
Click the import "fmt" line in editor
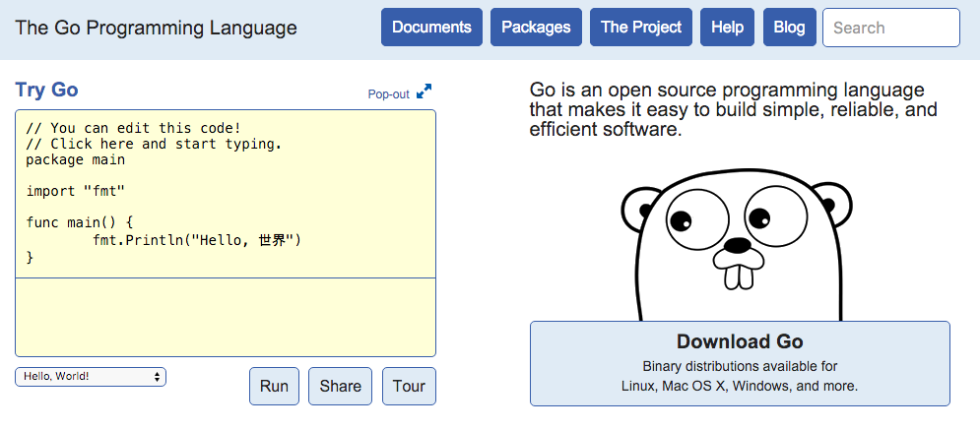tap(76, 192)
